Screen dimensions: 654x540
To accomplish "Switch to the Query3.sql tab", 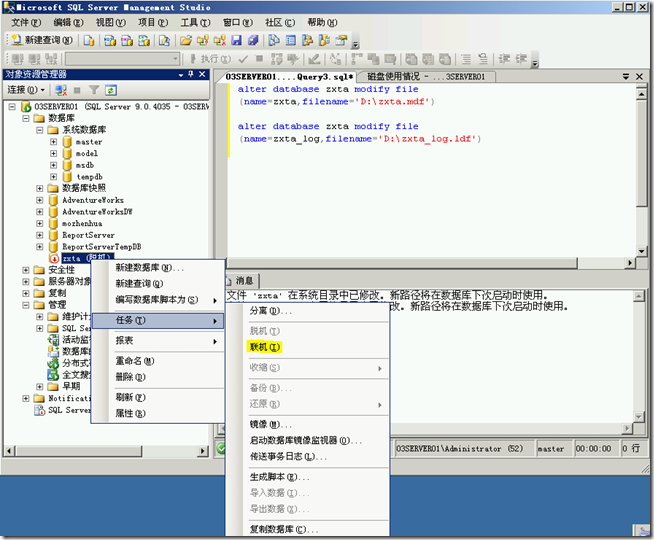I will point(289,76).
